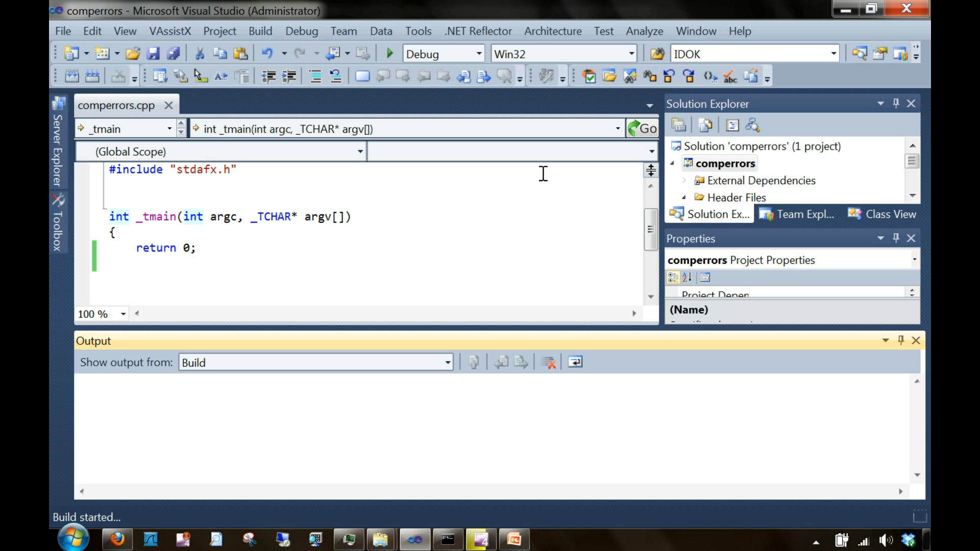Toggle Auto Hide pin on Solution Explorer
The width and height of the screenshot is (980, 551).
[x=896, y=104]
